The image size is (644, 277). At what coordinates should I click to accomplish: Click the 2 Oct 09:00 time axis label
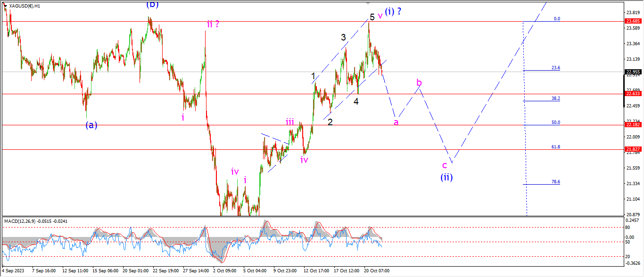coord(225,271)
